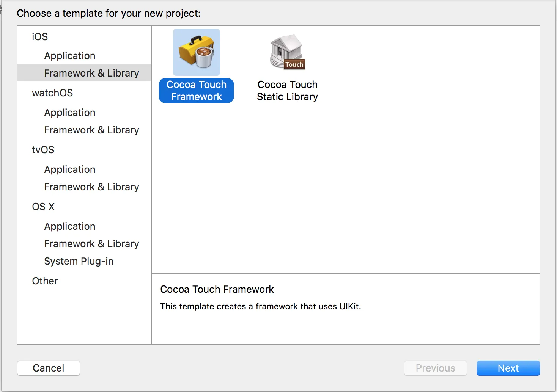Choose Application under watchOS
Image resolution: width=557 pixels, height=392 pixels.
coord(70,113)
